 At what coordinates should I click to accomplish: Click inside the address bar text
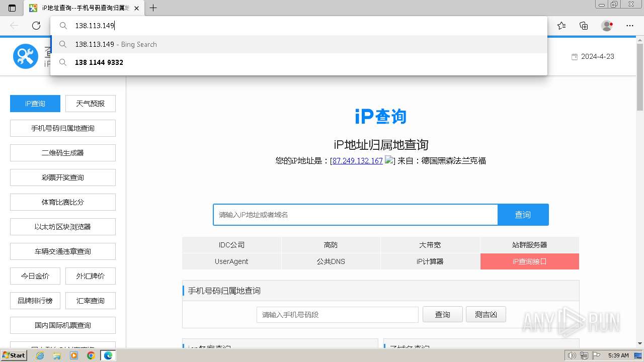click(95, 26)
